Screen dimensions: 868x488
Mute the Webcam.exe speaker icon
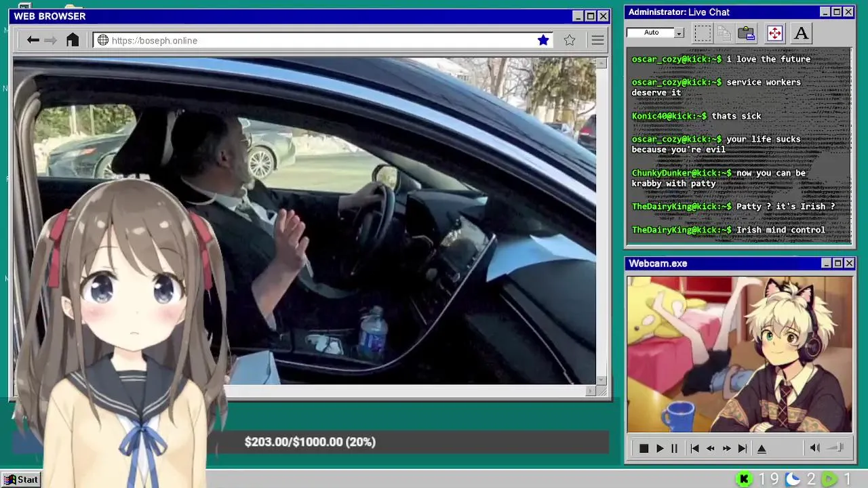tap(814, 447)
